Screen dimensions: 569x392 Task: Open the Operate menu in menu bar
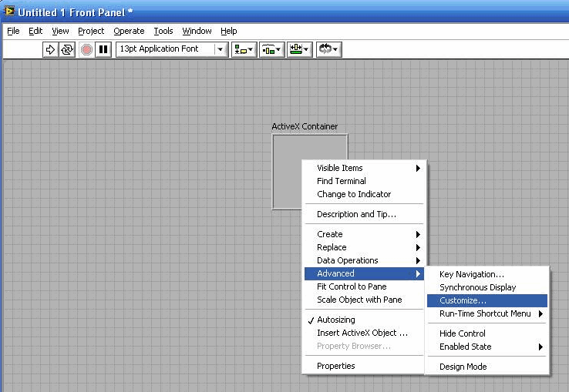tap(129, 31)
